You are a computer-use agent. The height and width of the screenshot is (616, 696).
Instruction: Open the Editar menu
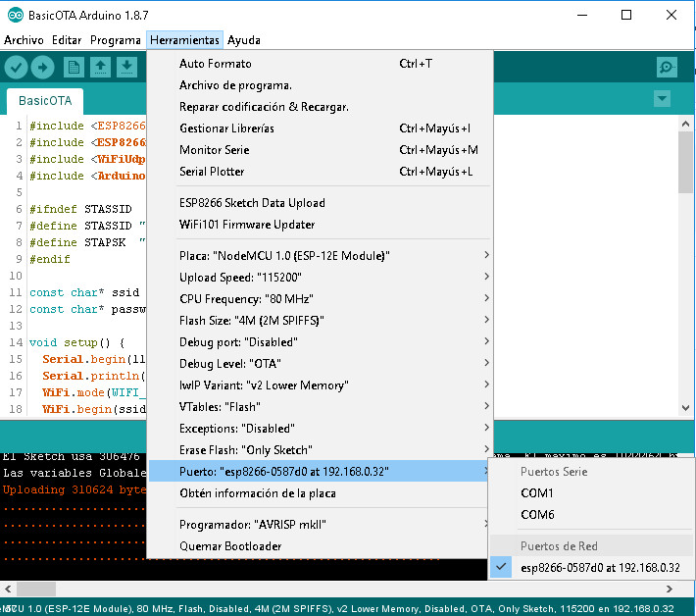click(x=67, y=40)
